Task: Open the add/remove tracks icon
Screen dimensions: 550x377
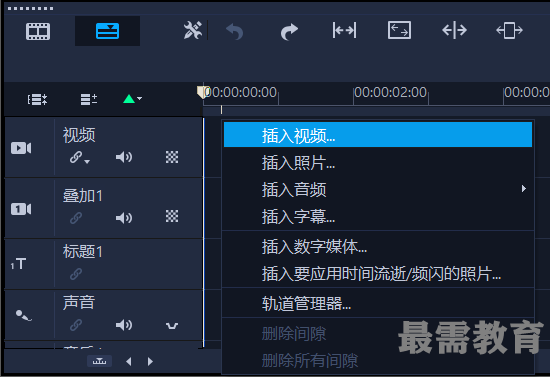Action: click(x=89, y=100)
